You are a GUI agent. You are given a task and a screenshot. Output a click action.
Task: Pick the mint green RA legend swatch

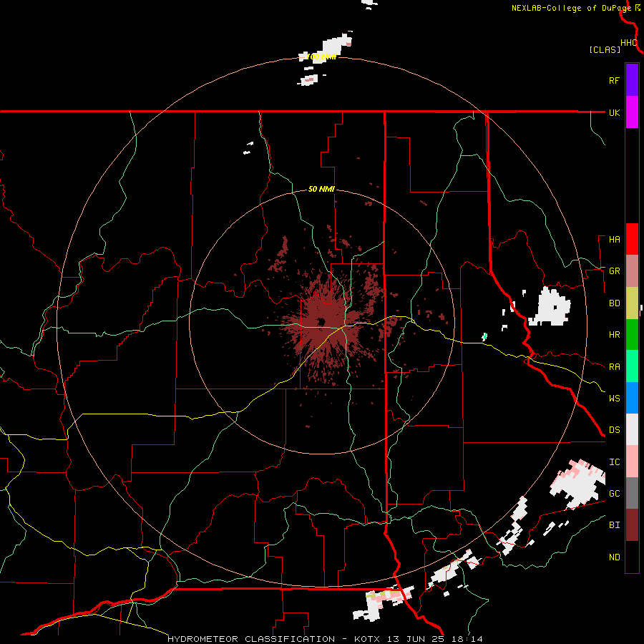[x=632, y=366]
